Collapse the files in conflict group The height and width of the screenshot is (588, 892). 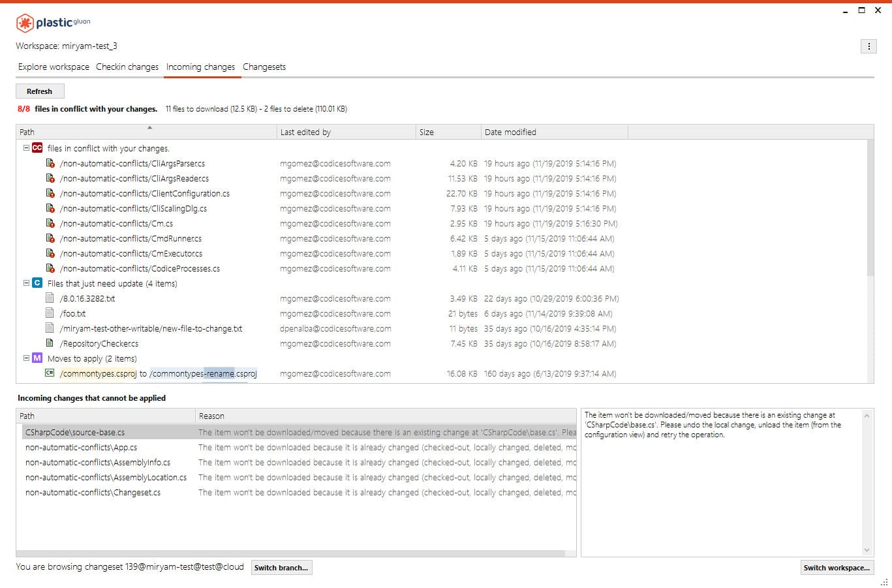pyautogui.click(x=25, y=148)
